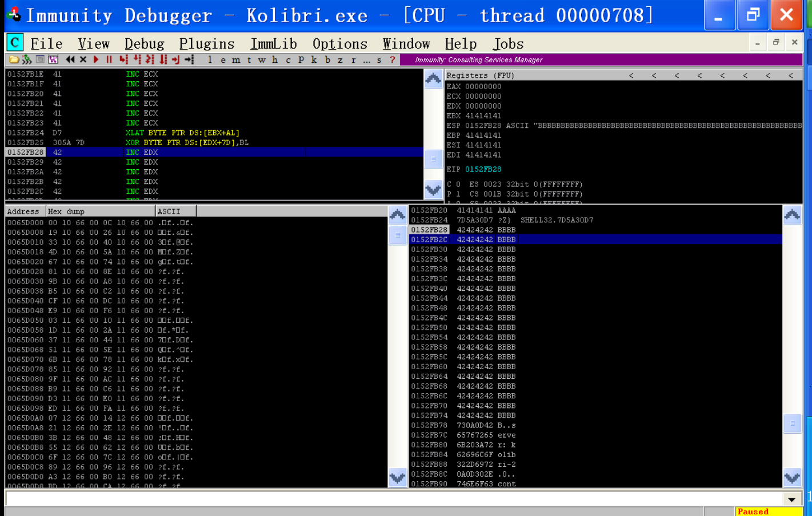Screen dimensions: 812x516
Task: Open the Options menu
Action: pyautogui.click(x=340, y=43)
